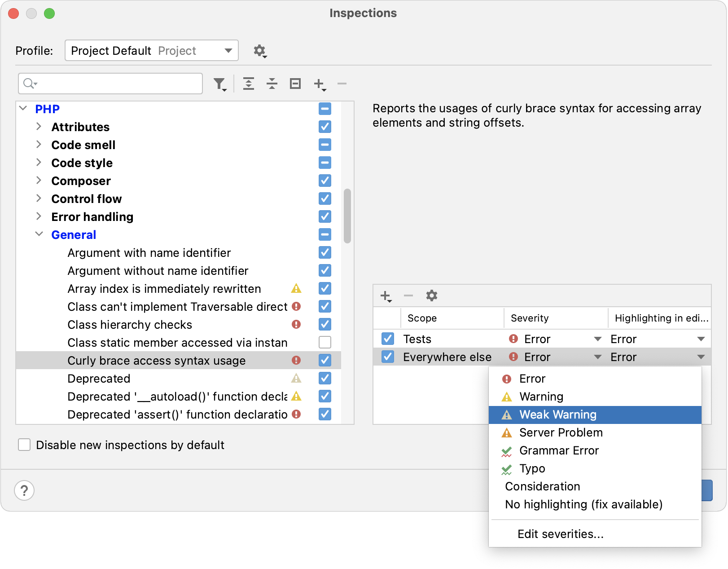The width and height of the screenshot is (728, 569).
Task: Select Error in severity menu
Action: (595, 379)
